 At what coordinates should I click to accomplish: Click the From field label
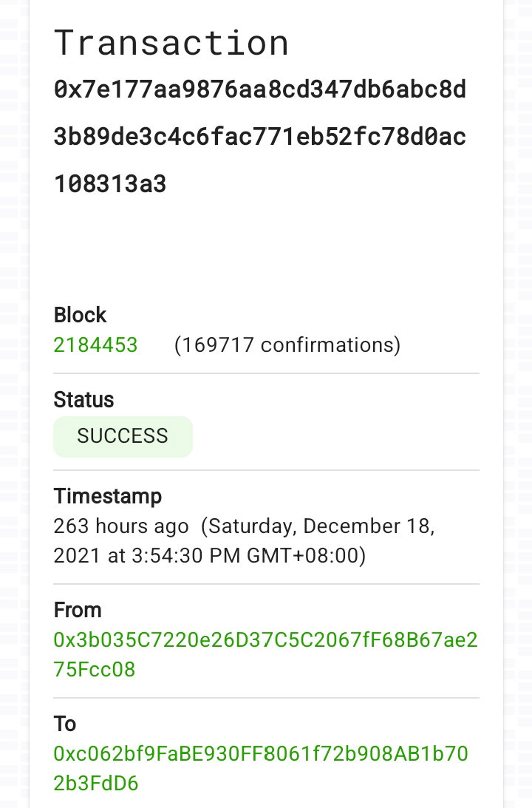pyautogui.click(x=78, y=610)
